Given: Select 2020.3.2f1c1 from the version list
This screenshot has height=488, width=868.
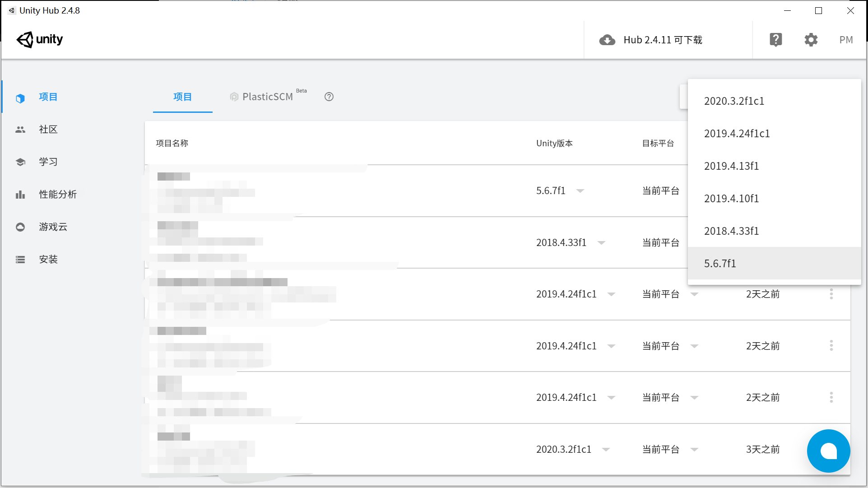Looking at the screenshot, I should (x=734, y=101).
